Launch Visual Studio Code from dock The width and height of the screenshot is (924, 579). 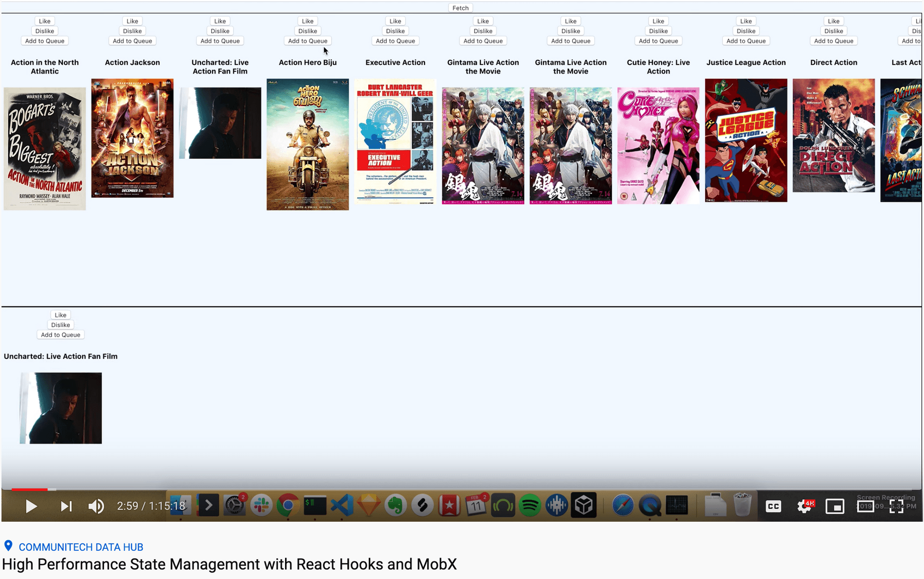pyautogui.click(x=342, y=506)
